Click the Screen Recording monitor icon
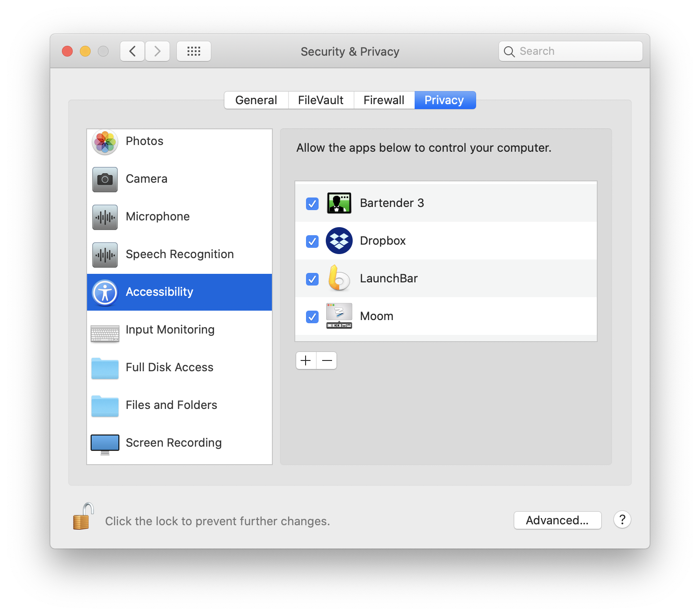The width and height of the screenshot is (700, 615). point(105,444)
